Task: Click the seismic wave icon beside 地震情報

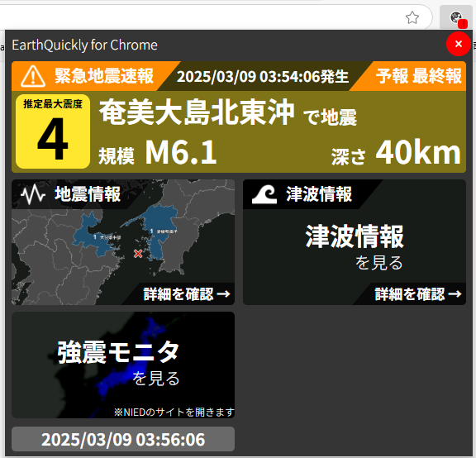Action: pos(33,194)
